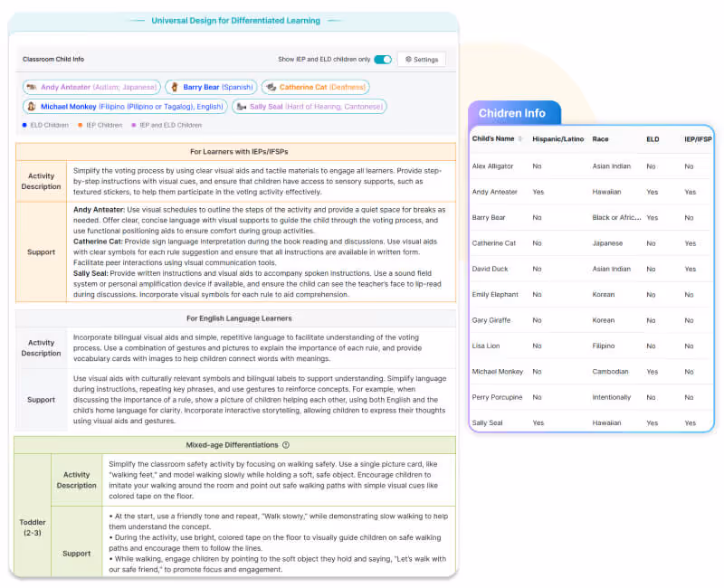This screenshot has height=588, width=724.
Task: Click the Classroom Child Info label
Action: (53, 60)
